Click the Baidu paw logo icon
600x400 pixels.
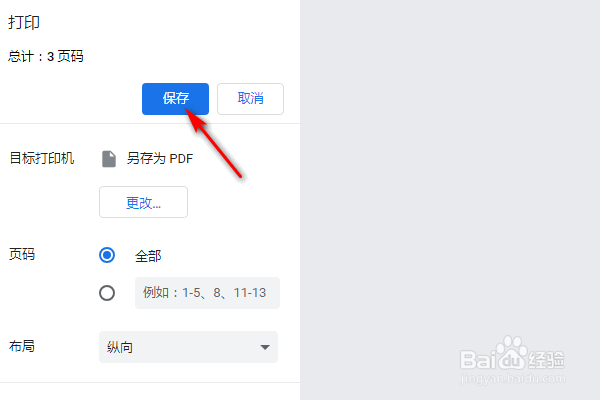(511, 351)
